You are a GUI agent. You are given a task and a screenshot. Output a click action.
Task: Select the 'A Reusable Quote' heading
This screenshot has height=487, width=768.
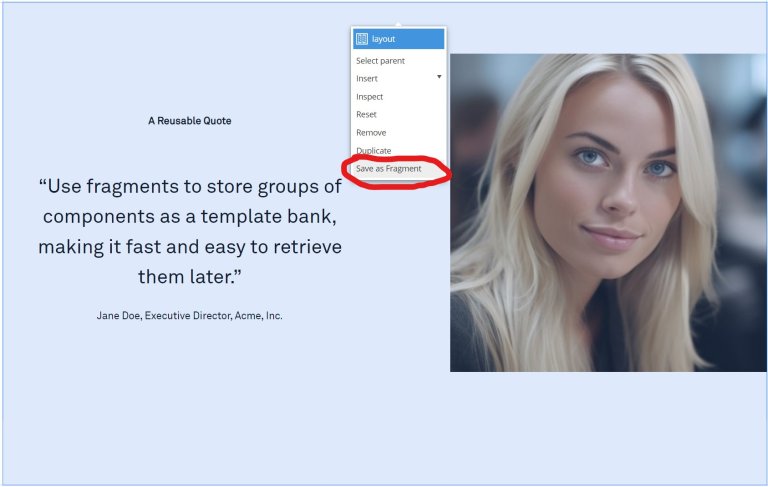(x=190, y=121)
